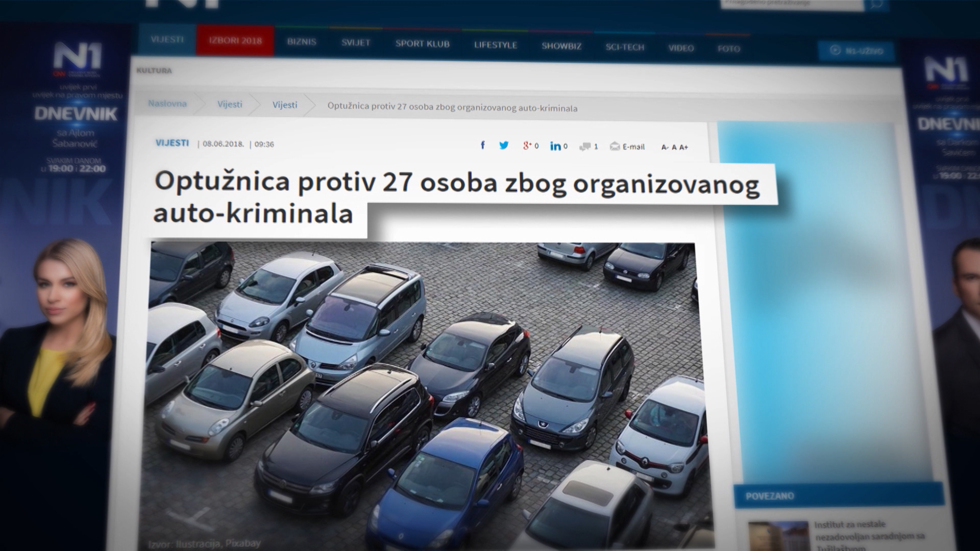Image resolution: width=980 pixels, height=551 pixels.
Task: Go to the BIZNIS section
Action: click(302, 42)
